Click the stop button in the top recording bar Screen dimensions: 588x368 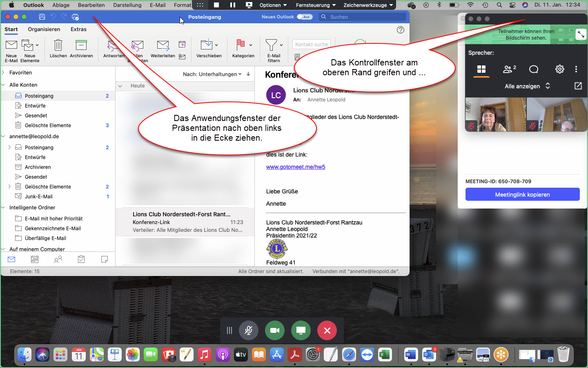[216, 5]
